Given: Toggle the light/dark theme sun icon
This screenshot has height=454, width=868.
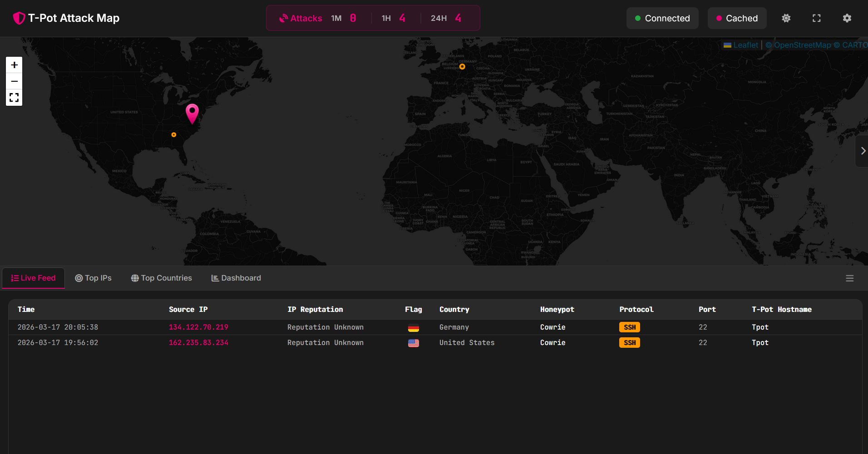Looking at the screenshot, I should [x=786, y=18].
